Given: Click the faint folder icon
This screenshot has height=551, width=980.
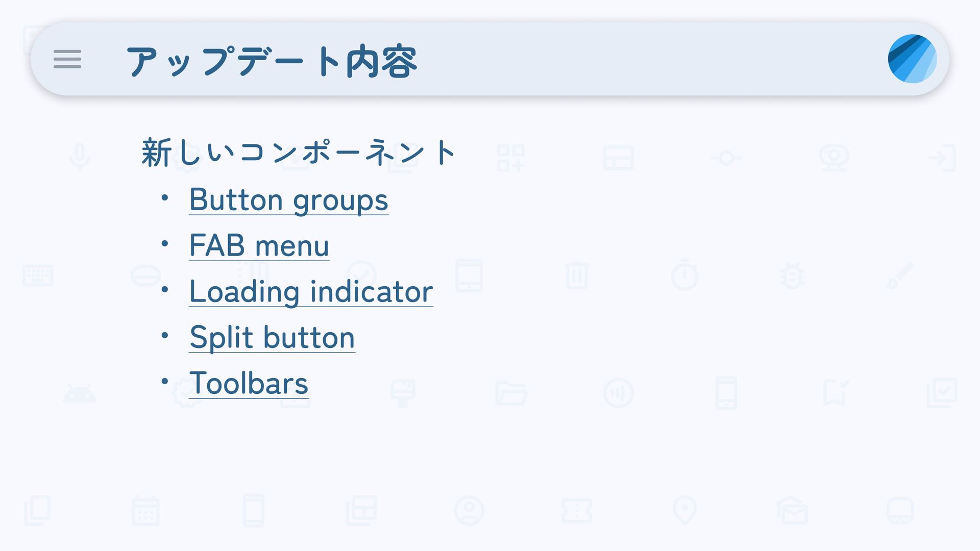Looking at the screenshot, I should pyautogui.click(x=511, y=393).
